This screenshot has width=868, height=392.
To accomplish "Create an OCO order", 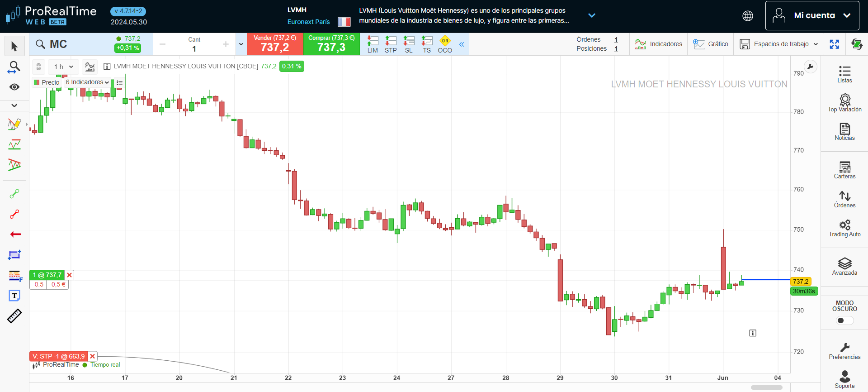I will point(445,44).
